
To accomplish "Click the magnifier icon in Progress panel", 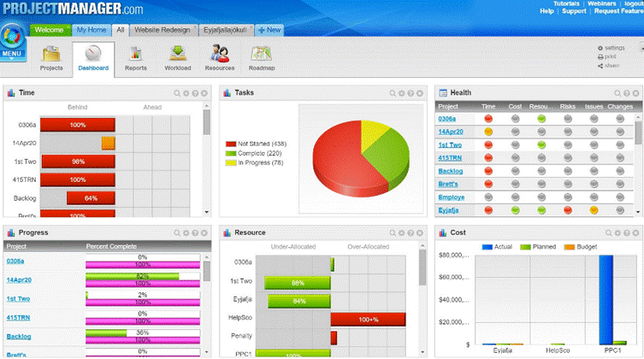I will point(177,233).
